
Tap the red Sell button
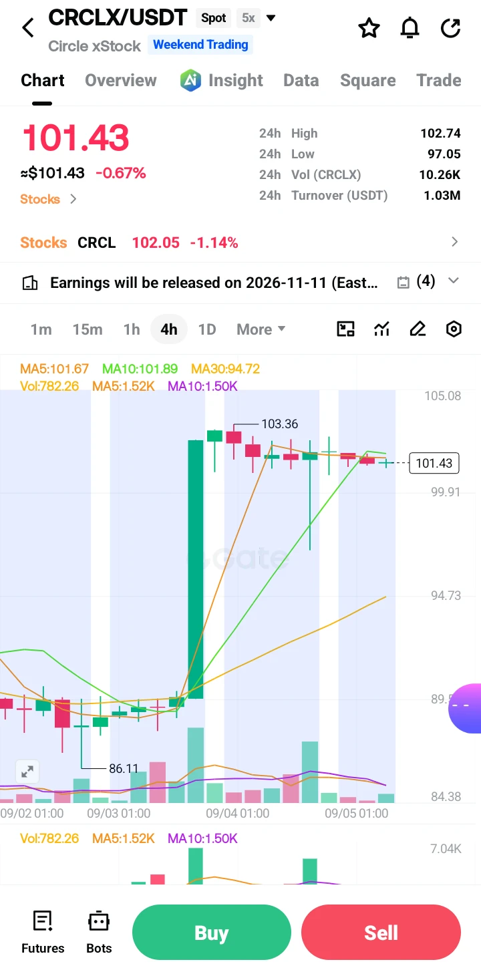pos(381,933)
